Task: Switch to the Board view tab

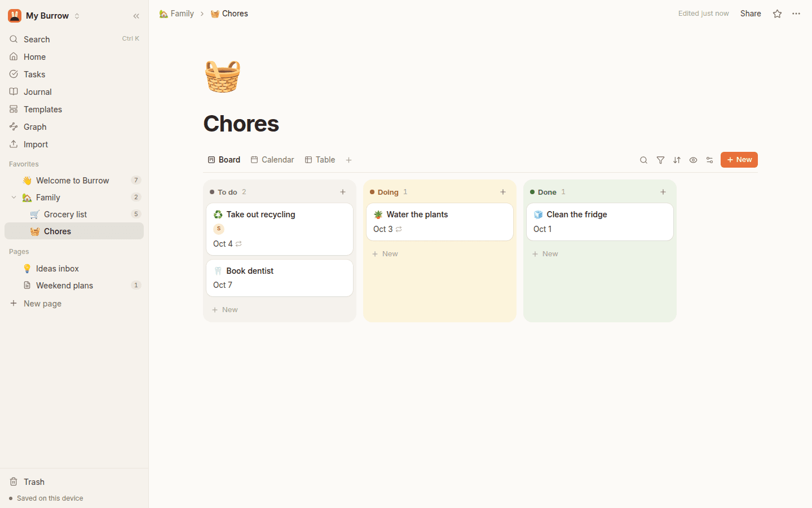Action: pos(224,160)
